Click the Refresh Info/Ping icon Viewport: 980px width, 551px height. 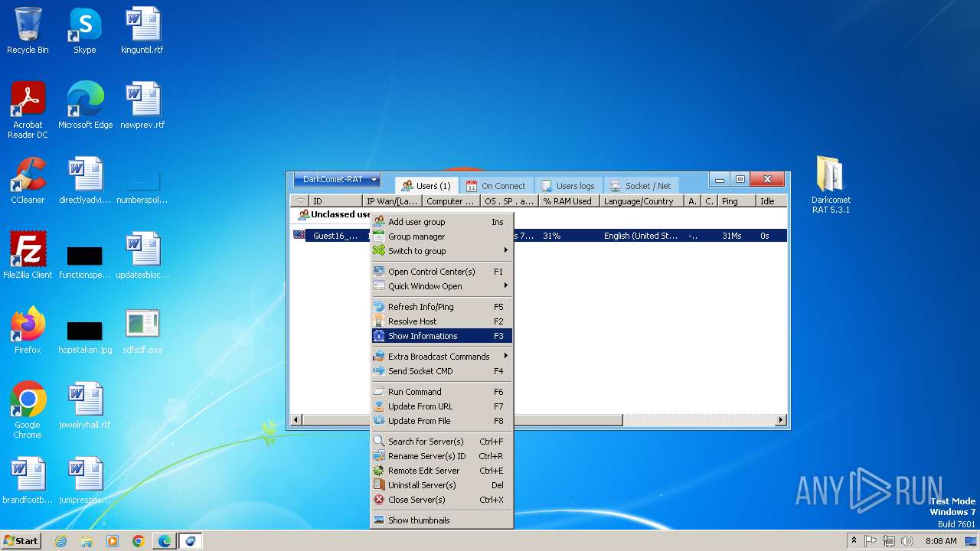click(378, 307)
